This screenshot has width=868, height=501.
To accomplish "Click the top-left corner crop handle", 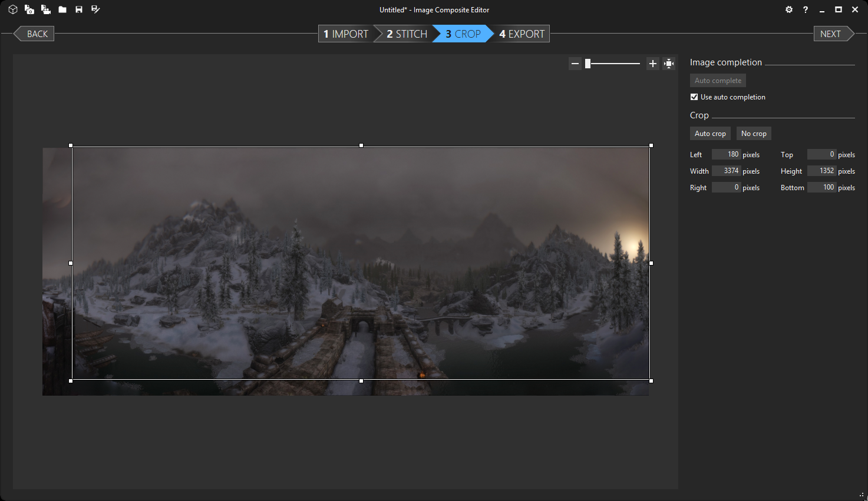I will 71,145.
